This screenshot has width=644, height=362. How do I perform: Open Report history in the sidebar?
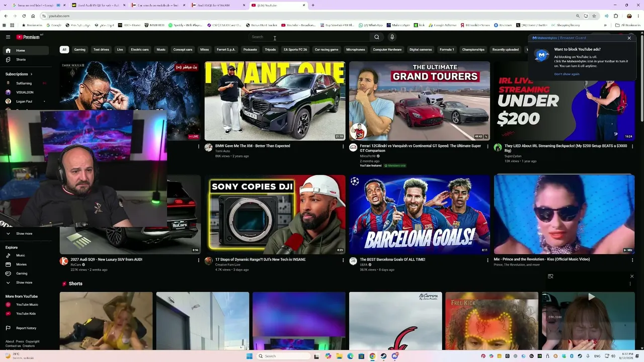click(27, 328)
